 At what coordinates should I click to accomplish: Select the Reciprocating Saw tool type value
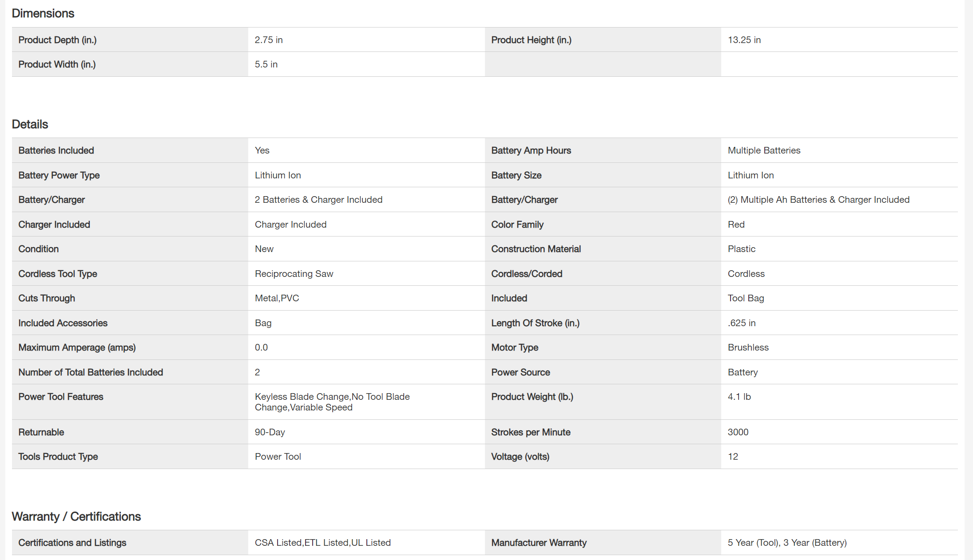(x=294, y=274)
